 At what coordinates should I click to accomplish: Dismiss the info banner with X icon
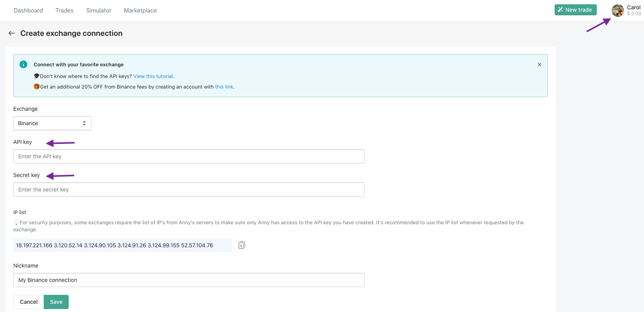tap(539, 65)
